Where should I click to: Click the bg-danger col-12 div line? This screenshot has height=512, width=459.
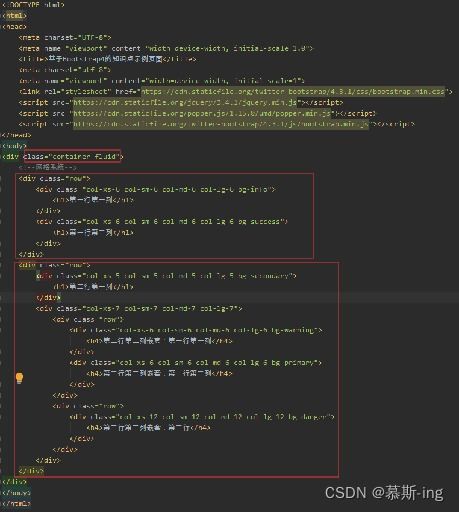pyautogui.click(x=202, y=417)
